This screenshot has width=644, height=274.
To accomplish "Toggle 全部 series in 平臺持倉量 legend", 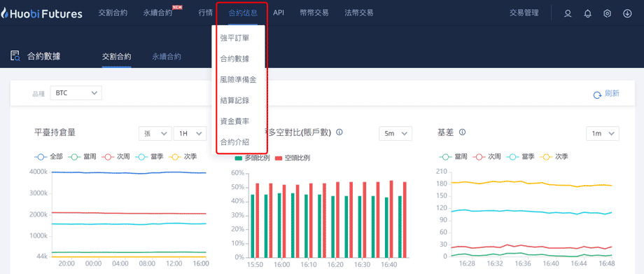I will 48,157.
